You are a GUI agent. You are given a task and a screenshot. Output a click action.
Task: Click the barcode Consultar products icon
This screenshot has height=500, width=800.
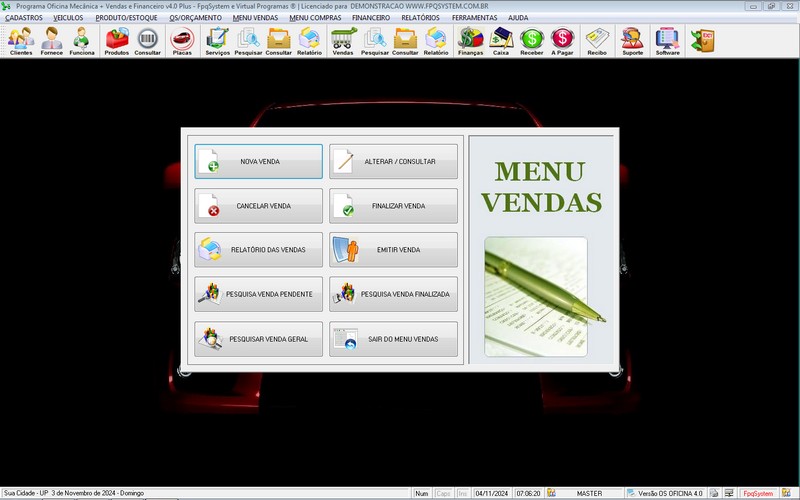click(147, 41)
